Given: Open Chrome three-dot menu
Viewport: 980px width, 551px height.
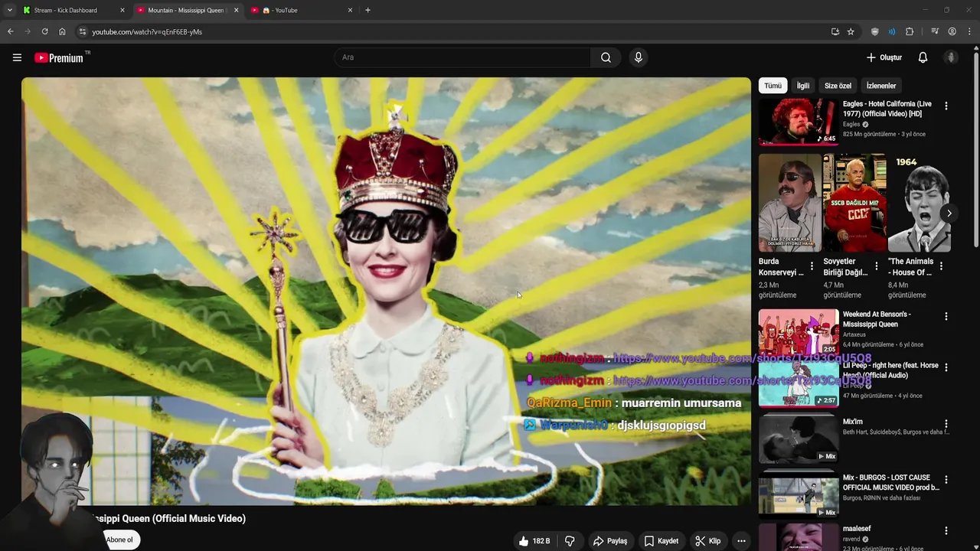Looking at the screenshot, I should point(969,31).
